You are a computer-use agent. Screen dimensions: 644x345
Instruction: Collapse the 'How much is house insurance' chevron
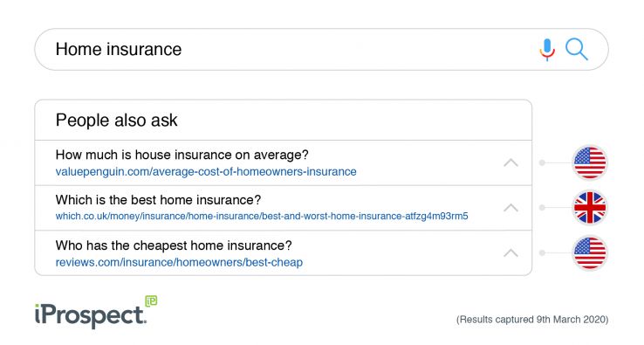pos(510,162)
